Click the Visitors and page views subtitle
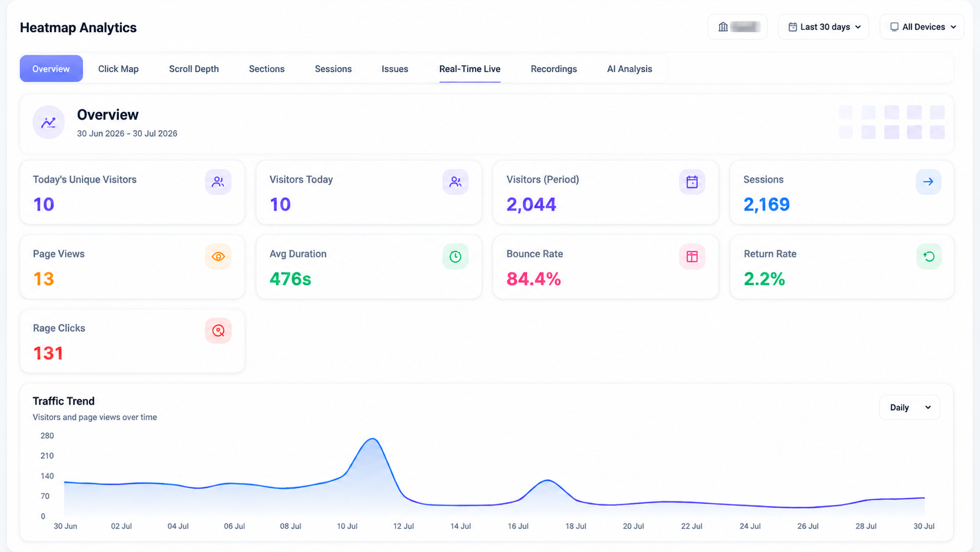 pyautogui.click(x=95, y=417)
